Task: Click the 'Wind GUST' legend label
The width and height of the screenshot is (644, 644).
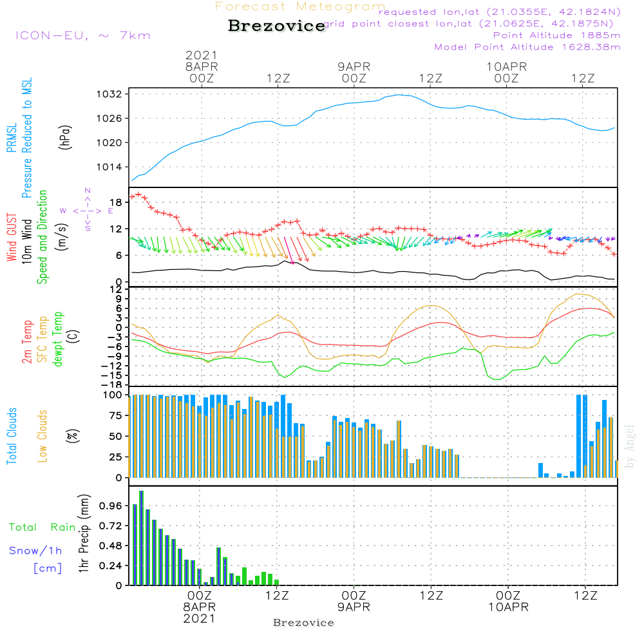Action: tap(12, 237)
